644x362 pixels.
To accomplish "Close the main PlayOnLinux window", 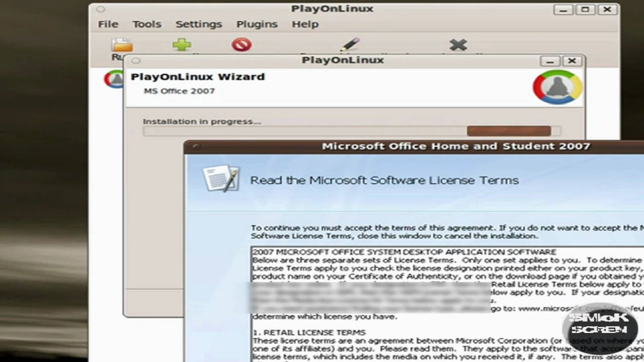I will click(607, 10).
